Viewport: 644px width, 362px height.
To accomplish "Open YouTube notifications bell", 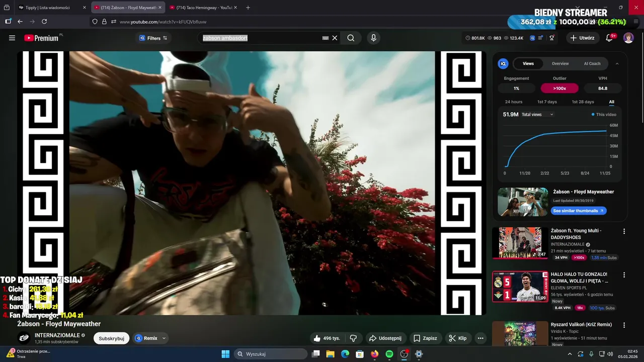I will [609, 38].
